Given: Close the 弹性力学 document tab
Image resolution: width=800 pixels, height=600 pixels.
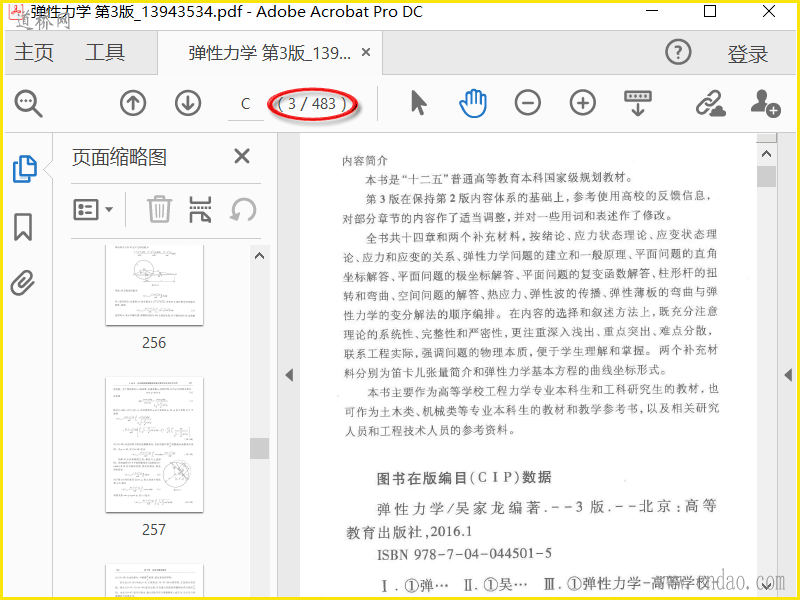Looking at the screenshot, I should click(366, 52).
